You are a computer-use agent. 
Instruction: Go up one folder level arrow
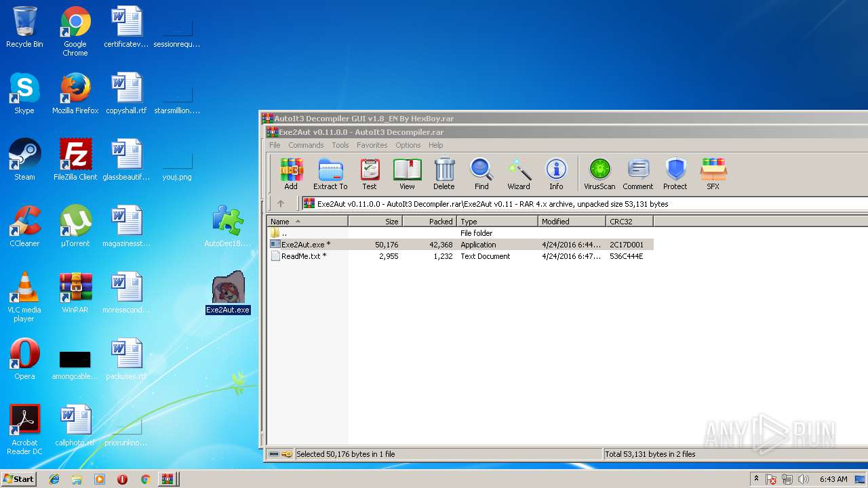click(x=281, y=203)
